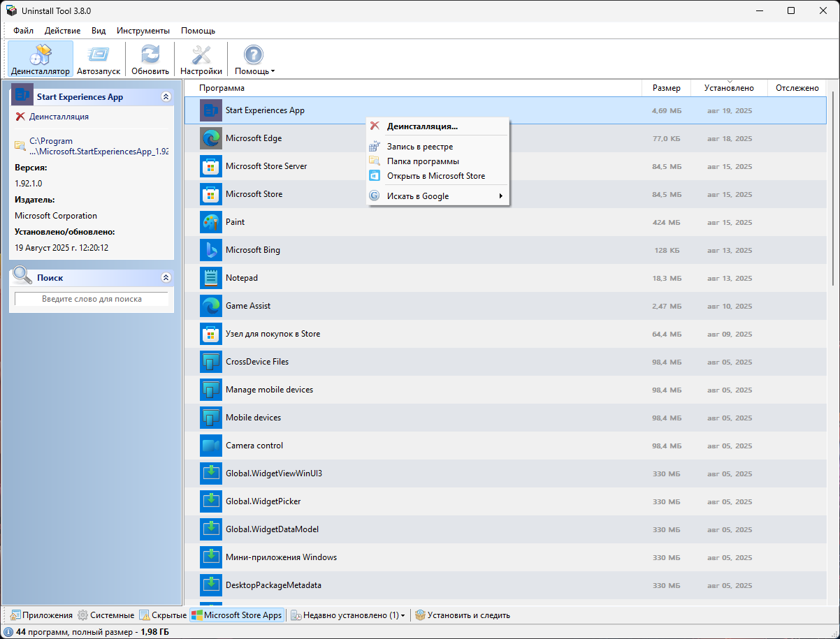Switch to the Системные tab

(106, 615)
